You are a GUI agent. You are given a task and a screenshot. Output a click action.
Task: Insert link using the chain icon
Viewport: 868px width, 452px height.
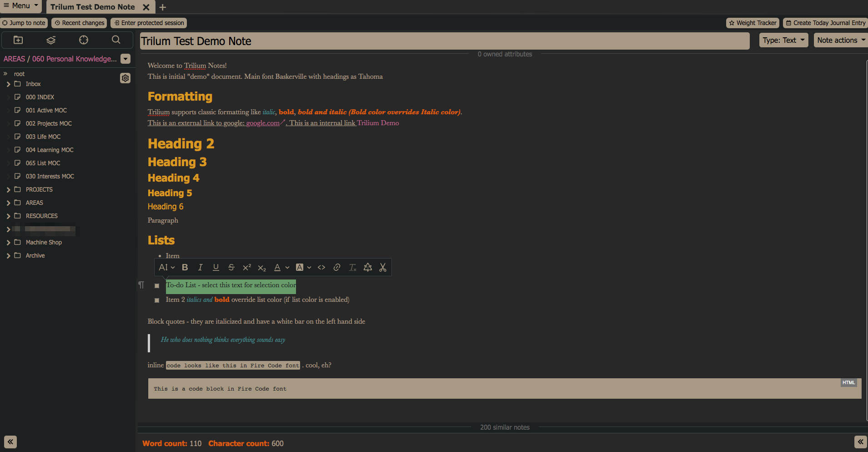pyautogui.click(x=337, y=268)
